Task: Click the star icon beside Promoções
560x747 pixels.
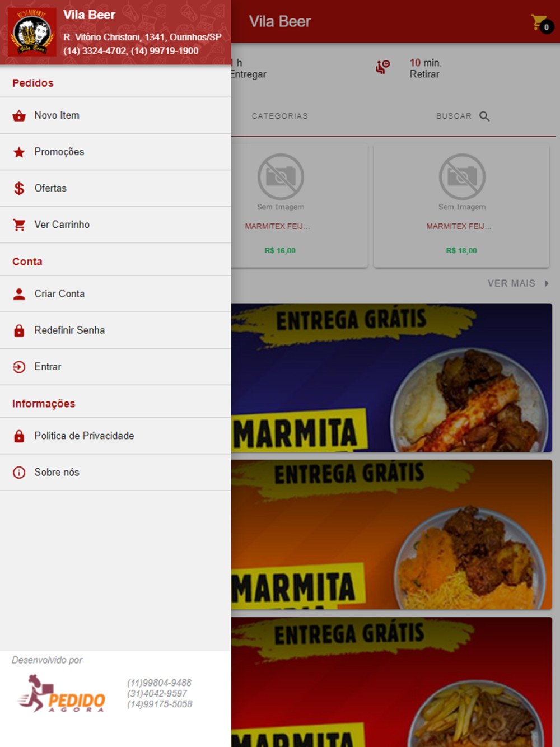Action: 19,152
